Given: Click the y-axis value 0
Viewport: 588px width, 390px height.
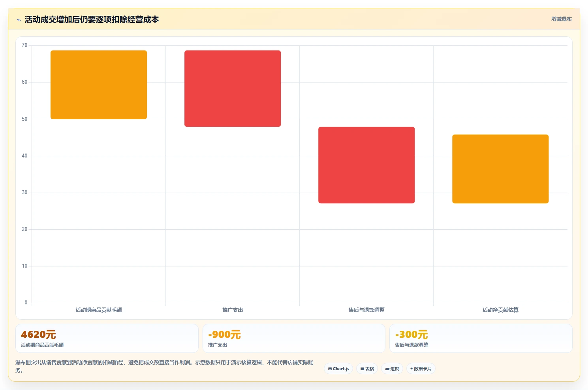Looking at the screenshot, I should click(x=26, y=303).
